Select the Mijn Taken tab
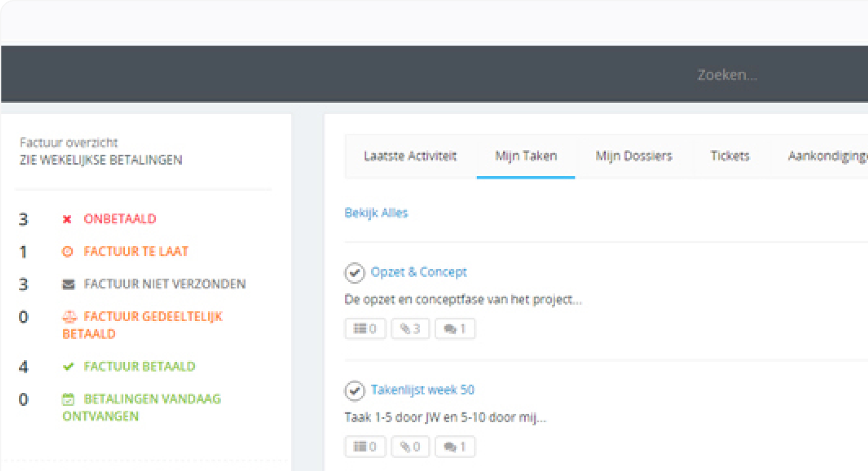This screenshot has width=868, height=471. point(526,156)
